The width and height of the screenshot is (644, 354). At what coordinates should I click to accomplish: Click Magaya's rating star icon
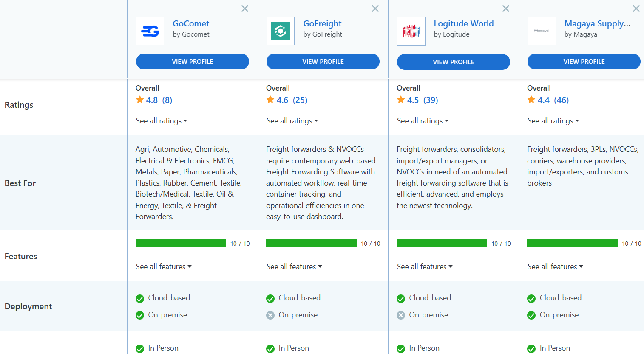point(531,100)
